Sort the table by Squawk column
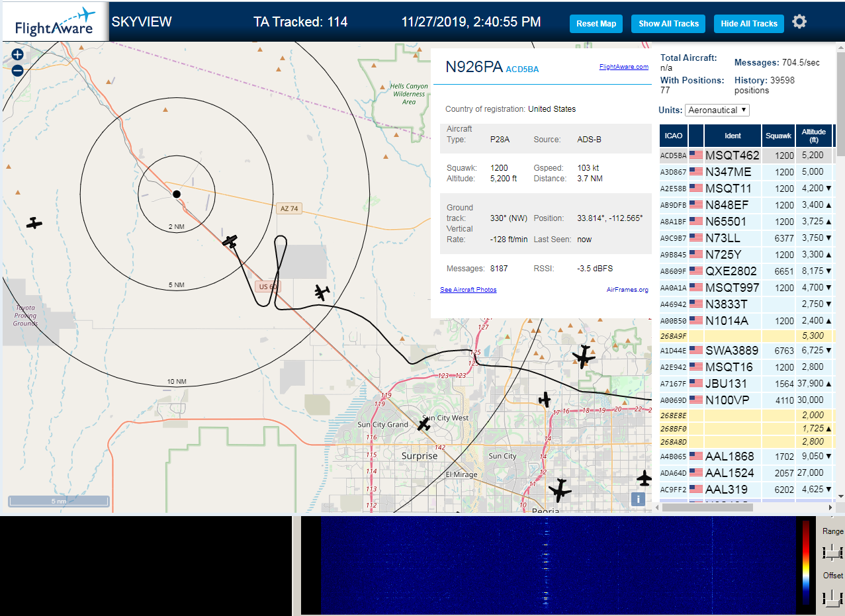This screenshot has height=616, width=845. [x=778, y=136]
